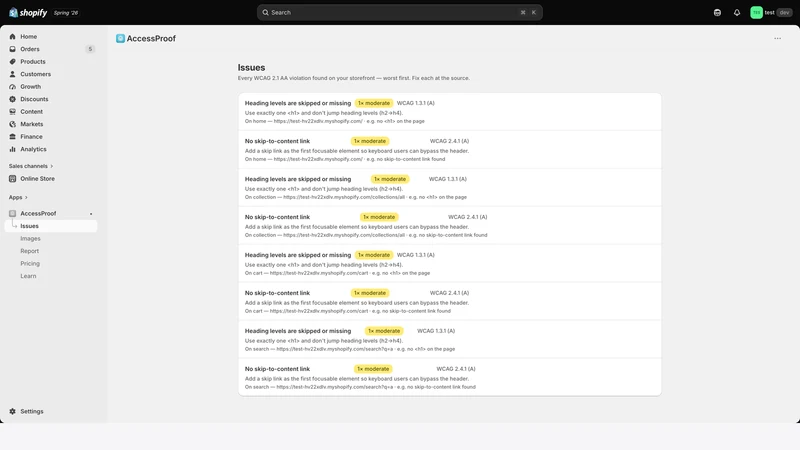Click the Products tag icon

coord(12,62)
